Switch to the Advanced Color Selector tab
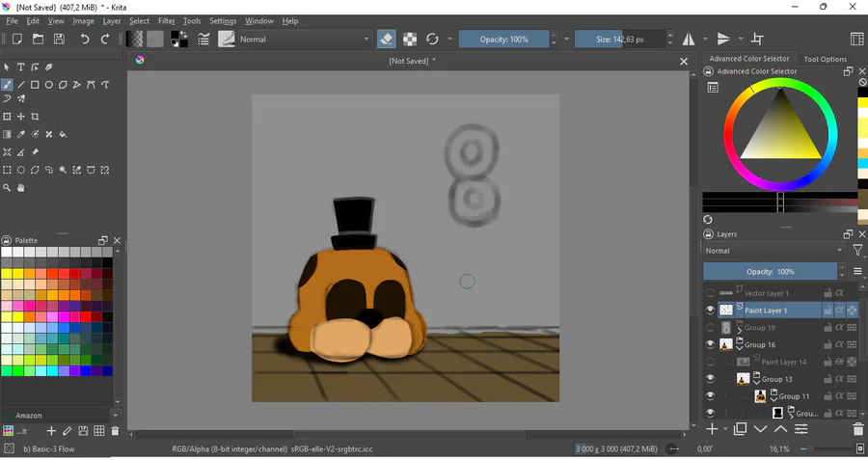868x460 pixels. tap(749, 59)
